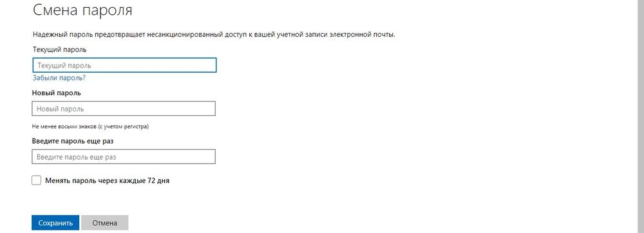Viewport: 644px width, 233px height.
Task: Enable the change password every 72 days checkbox
Action: pyautogui.click(x=37, y=180)
